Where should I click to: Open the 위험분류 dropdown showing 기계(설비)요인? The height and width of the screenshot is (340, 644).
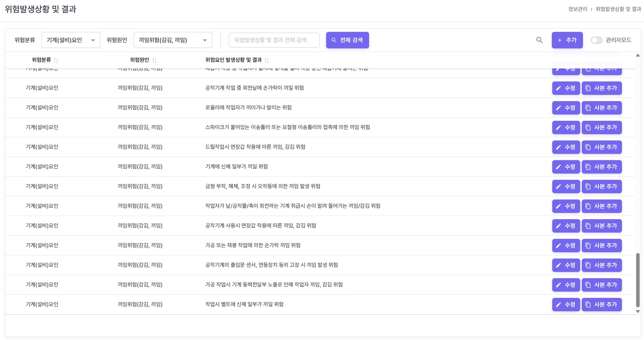[71, 40]
